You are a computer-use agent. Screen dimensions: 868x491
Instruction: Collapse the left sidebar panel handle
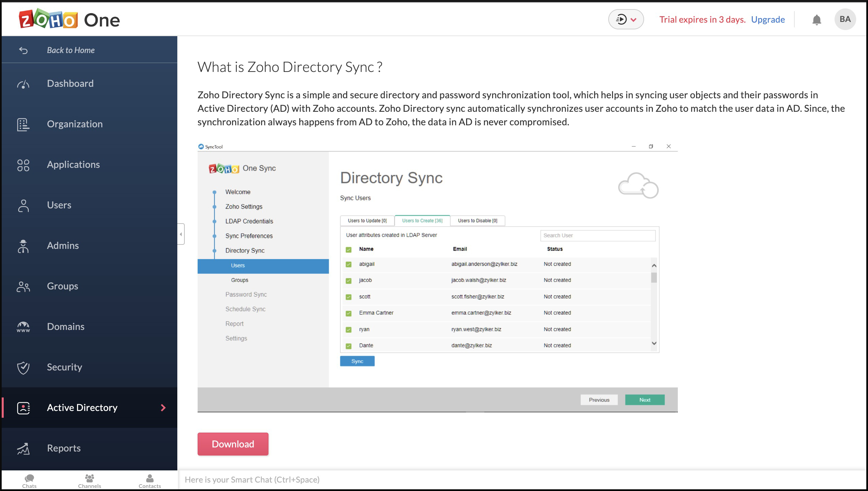click(x=181, y=234)
